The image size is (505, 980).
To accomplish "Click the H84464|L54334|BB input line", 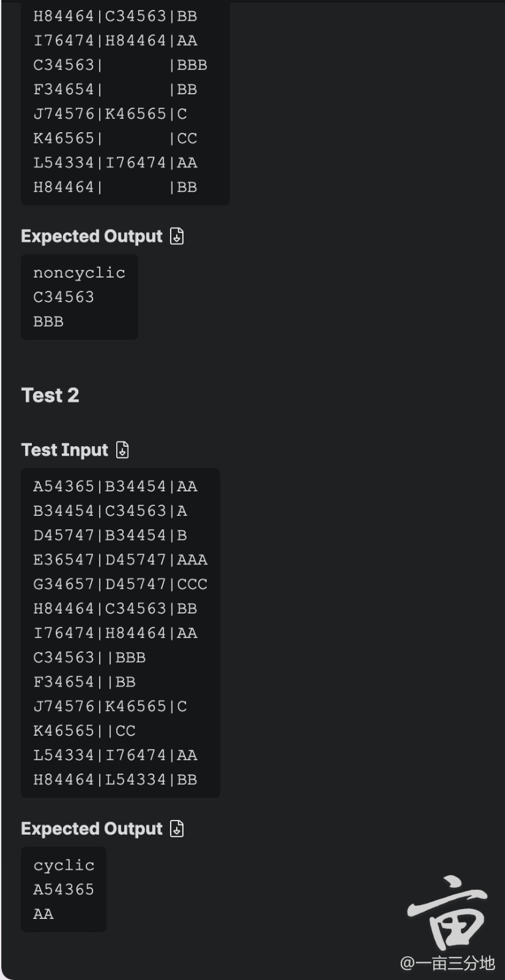I will tap(116, 779).
